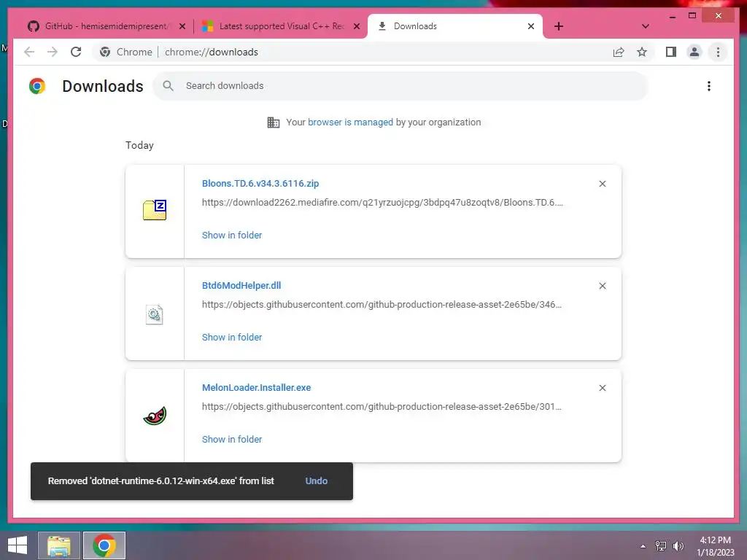Open File Explorer from taskbar
The height and width of the screenshot is (560, 747).
pos(58,545)
